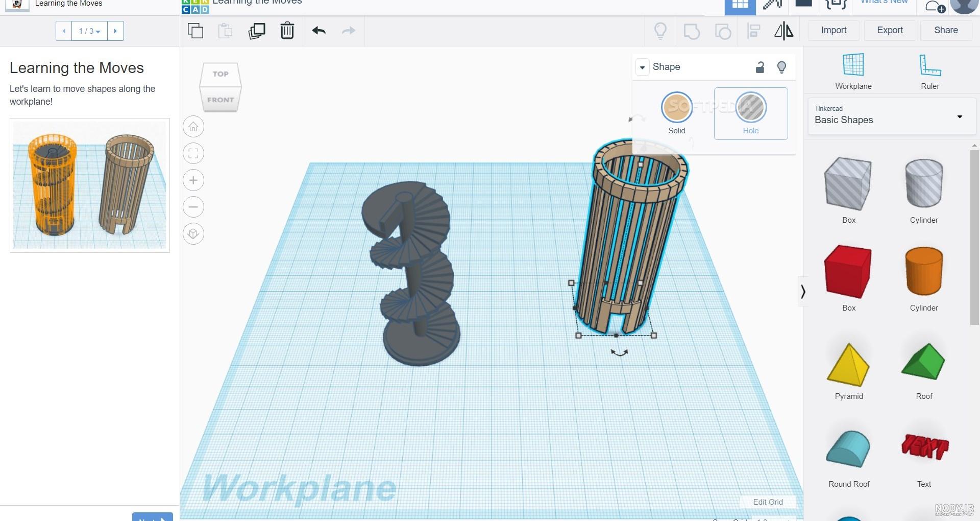Click the Mirror tool icon
980x521 pixels.
783,31
